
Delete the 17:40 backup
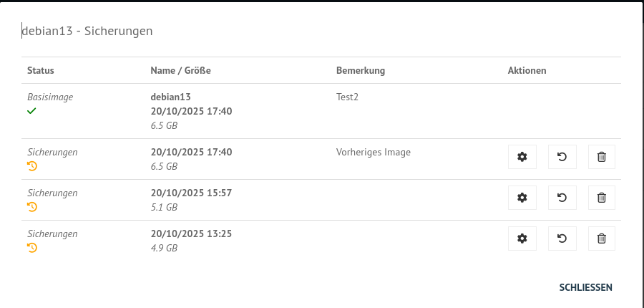click(x=601, y=157)
